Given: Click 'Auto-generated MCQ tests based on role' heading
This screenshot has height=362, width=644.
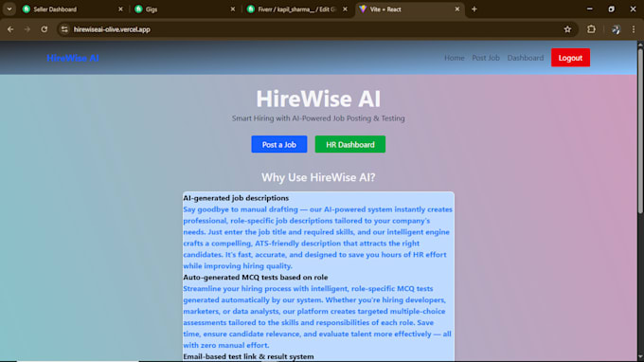Looking at the screenshot, I should click(x=256, y=278).
